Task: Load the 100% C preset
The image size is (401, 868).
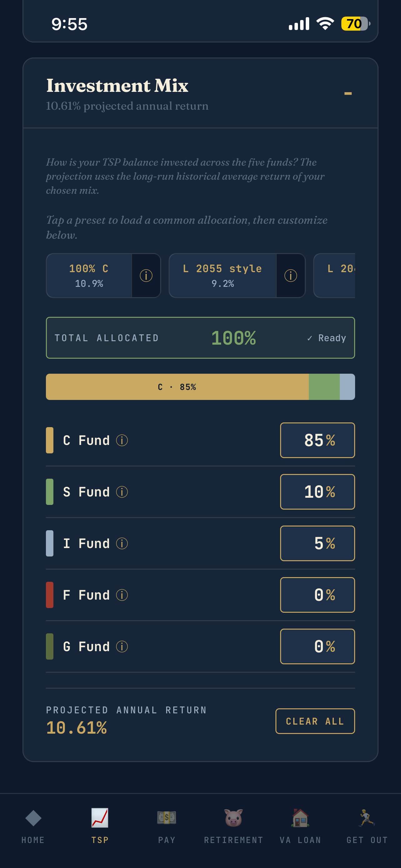Action: (89, 276)
